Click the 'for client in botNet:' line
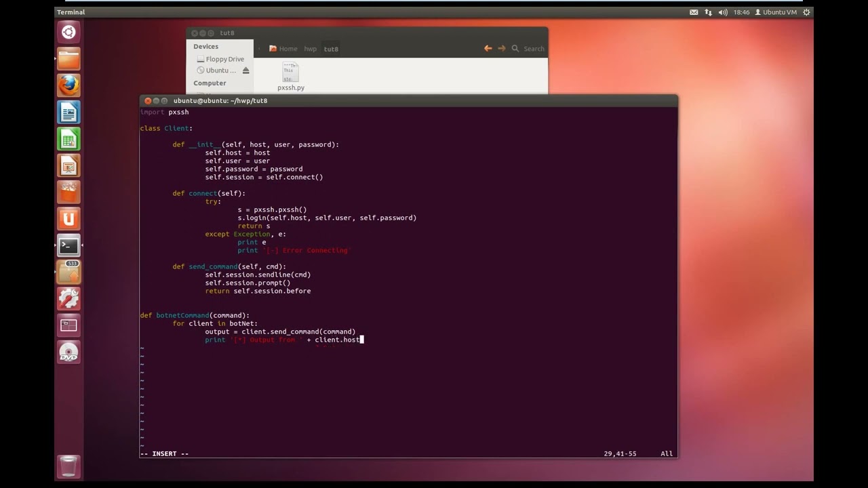This screenshot has height=488, width=868. [215, 323]
